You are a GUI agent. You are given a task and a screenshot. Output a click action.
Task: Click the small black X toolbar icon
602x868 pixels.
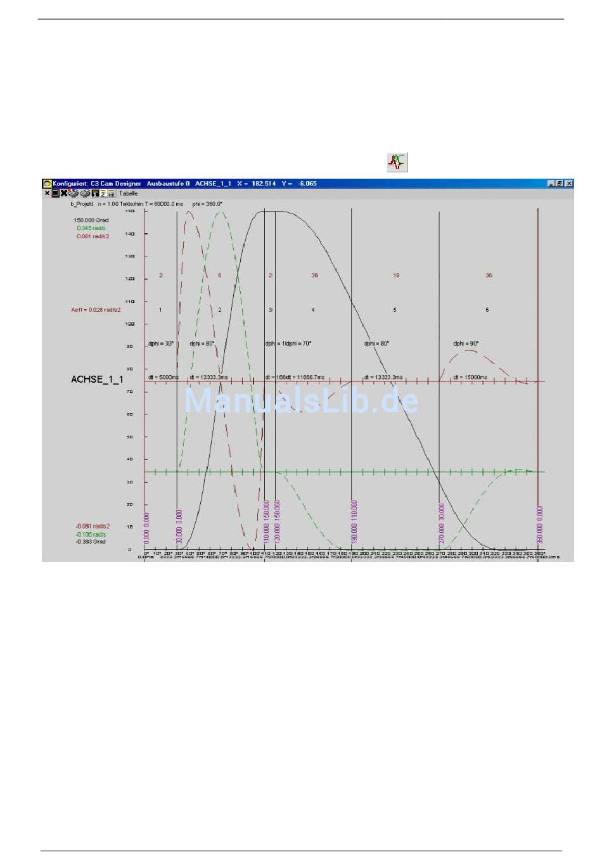47,194
